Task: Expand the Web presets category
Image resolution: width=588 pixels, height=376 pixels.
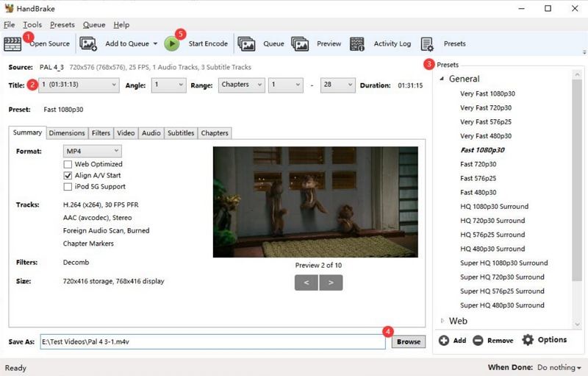Action: (x=442, y=321)
